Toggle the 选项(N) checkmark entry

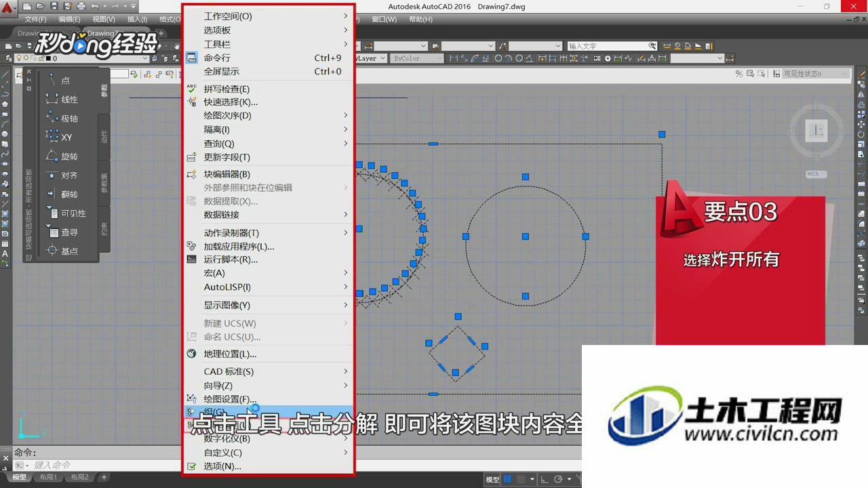click(268, 466)
